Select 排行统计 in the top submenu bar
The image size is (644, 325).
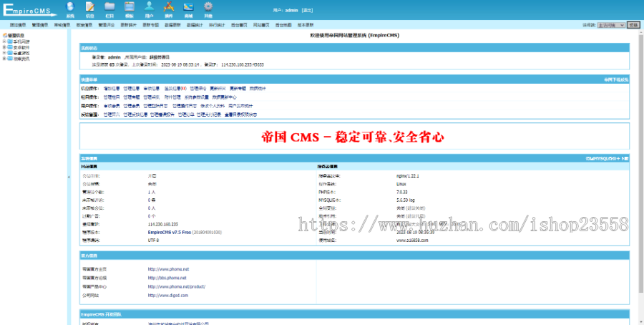click(x=217, y=25)
